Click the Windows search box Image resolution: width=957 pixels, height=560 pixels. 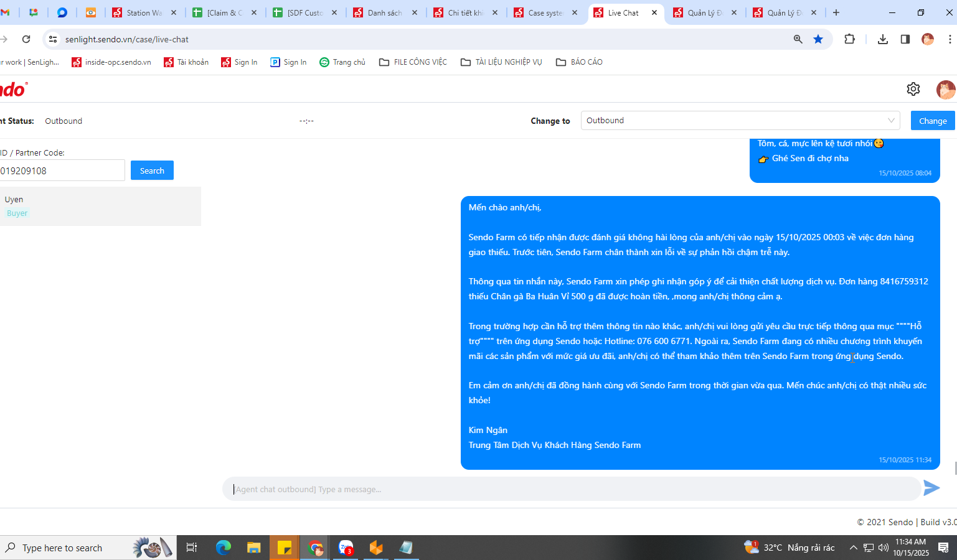[88, 548]
